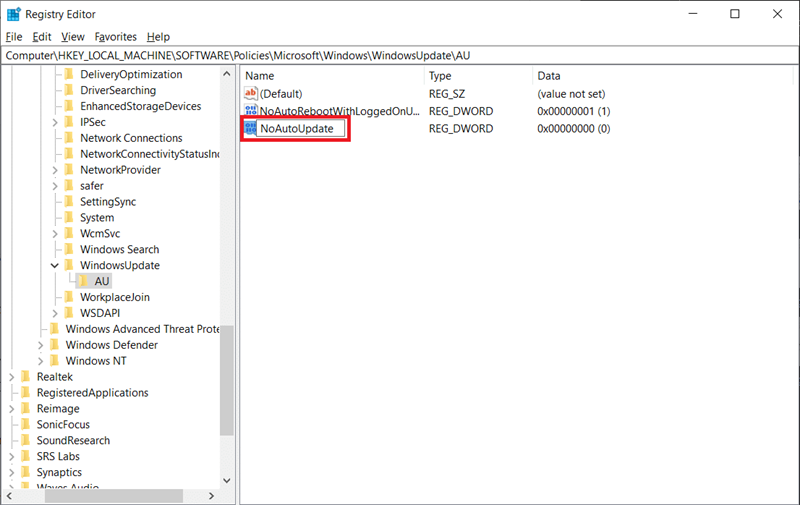Select the SoundResearch tree item
This screenshot has width=801, height=506.
tap(73, 440)
